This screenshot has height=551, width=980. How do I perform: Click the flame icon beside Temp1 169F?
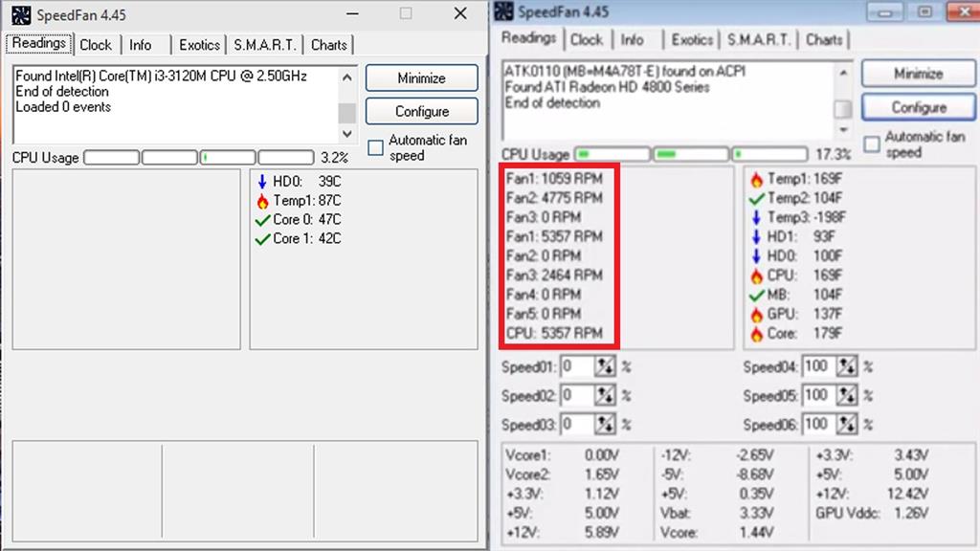pos(757,179)
